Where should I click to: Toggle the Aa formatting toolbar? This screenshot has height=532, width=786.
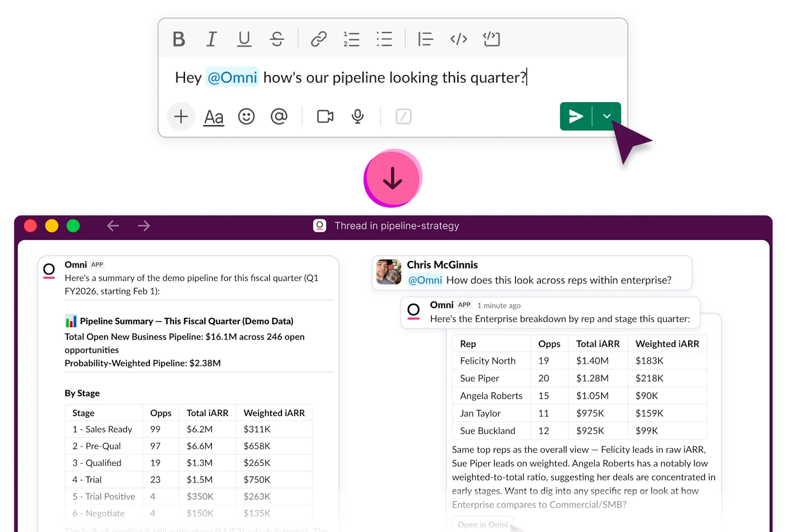pyautogui.click(x=214, y=117)
